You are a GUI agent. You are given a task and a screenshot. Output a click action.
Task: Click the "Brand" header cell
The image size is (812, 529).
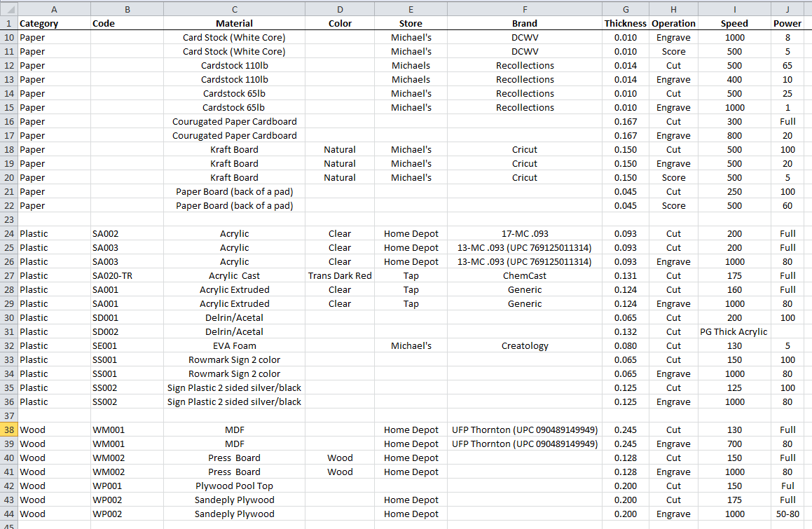click(525, 23)
